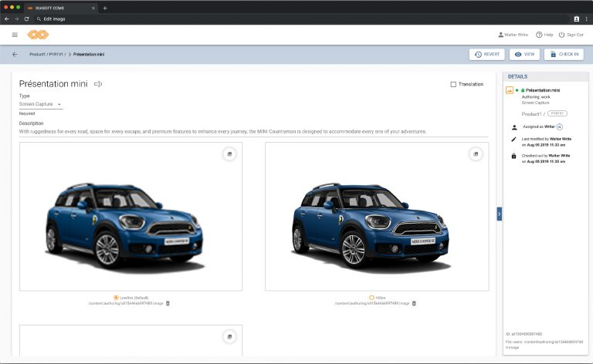The height and width of the screenshot is (364, 593).
Task: Click the CHECK IN button
Action: [564, 55]
